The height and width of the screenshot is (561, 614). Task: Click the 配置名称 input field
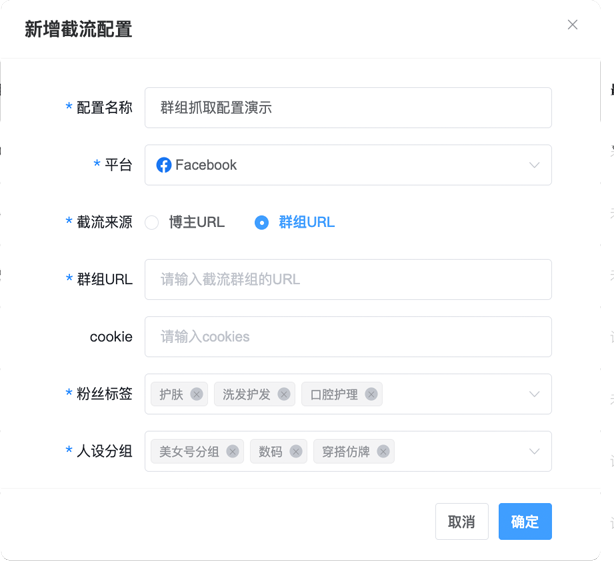(x=348, y=108)
